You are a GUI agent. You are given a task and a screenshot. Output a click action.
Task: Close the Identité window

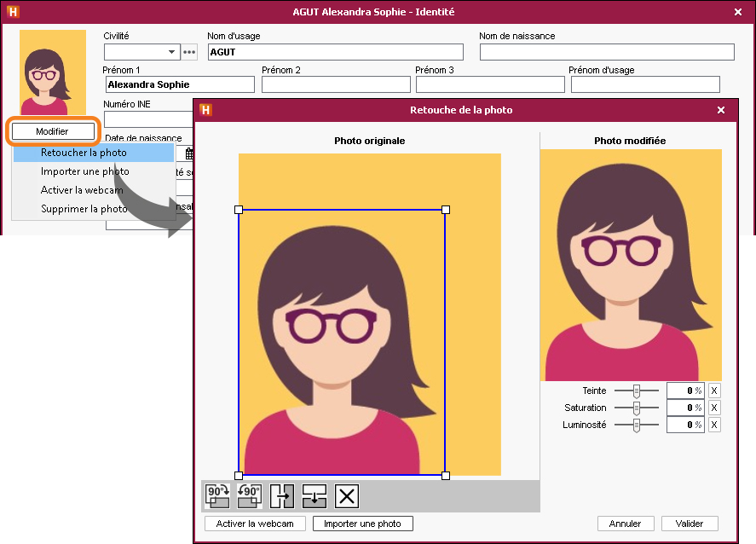(x=738, y=12)
